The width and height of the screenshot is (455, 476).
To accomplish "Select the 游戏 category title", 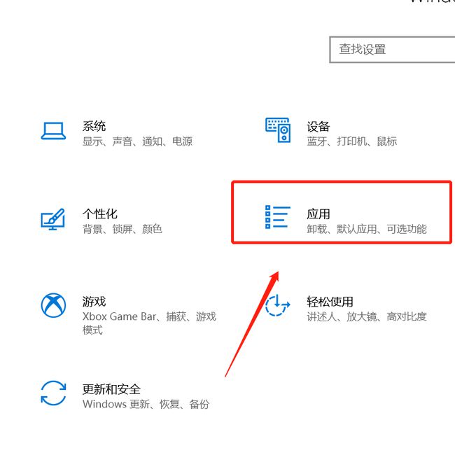I will [x=94, y=301].
